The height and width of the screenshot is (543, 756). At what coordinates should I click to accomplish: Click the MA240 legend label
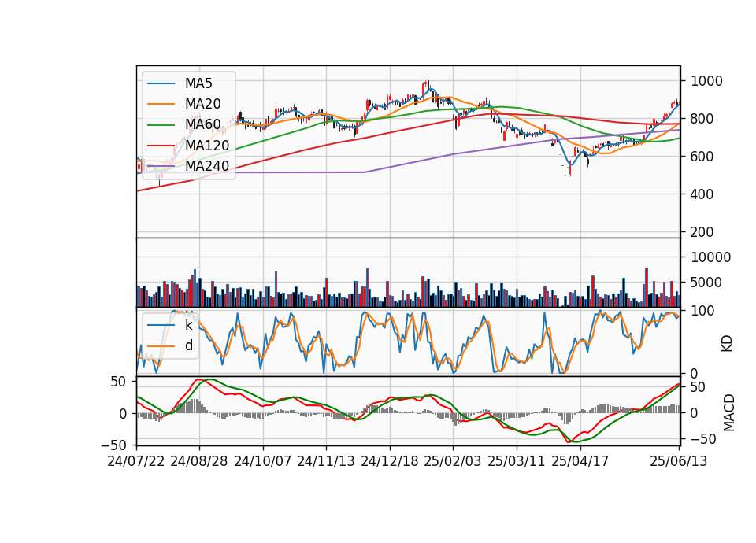(x=207, y=166)
